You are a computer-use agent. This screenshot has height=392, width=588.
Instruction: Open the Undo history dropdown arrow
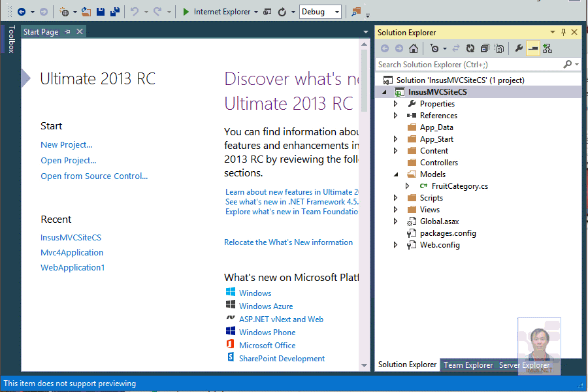click(146, 12)
